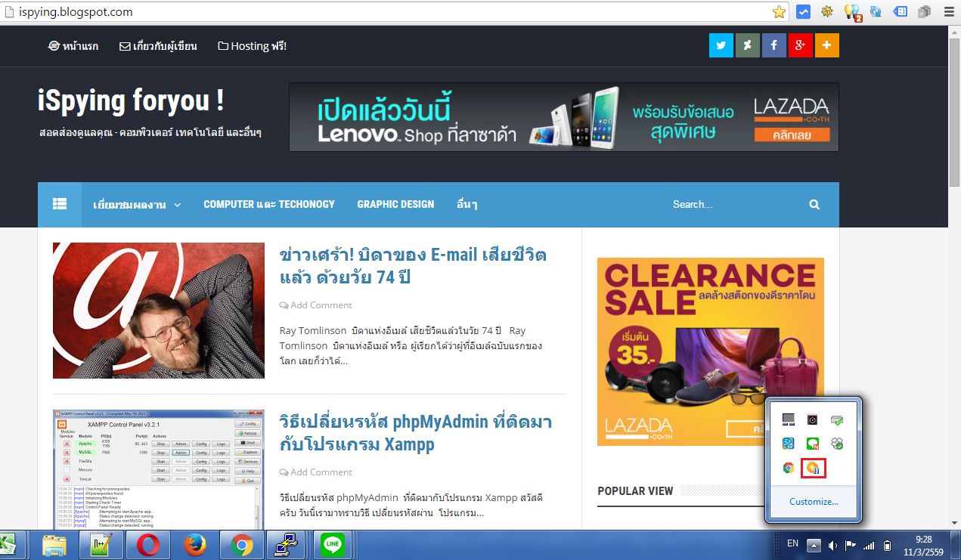This screenshot has width=961, height=560.
Task: Launch LINE from the taskbar
Action: (x=333, y=544)
